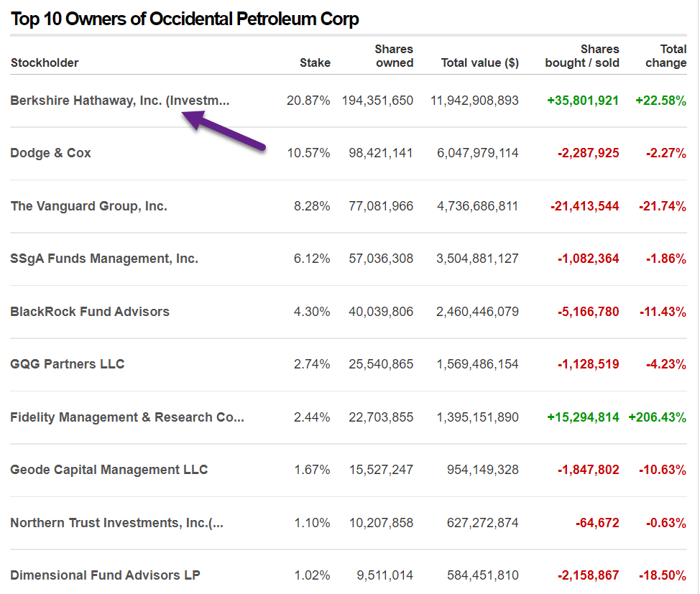Click the -1,082,364 shares sold figure

(589, 259)
